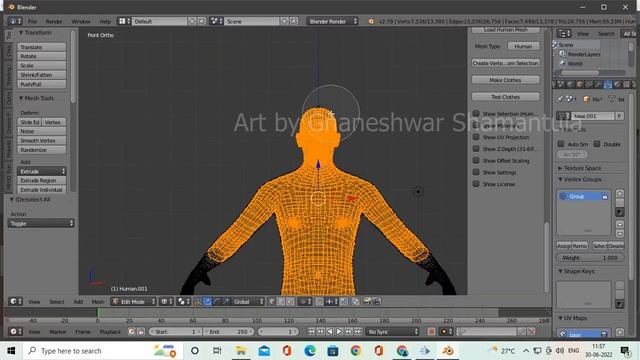Open the 3D view editor type selector
Screen dimensions: 640x360
click(x=15, y=301)
